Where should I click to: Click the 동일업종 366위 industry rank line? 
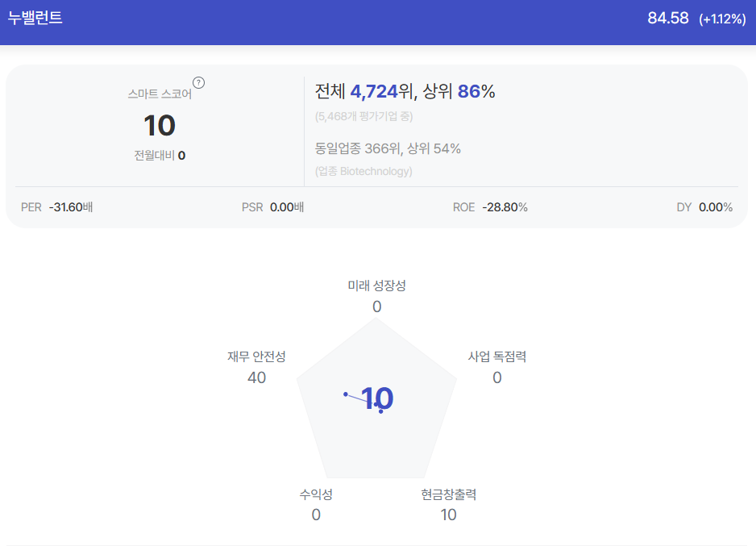click(388, 148)
